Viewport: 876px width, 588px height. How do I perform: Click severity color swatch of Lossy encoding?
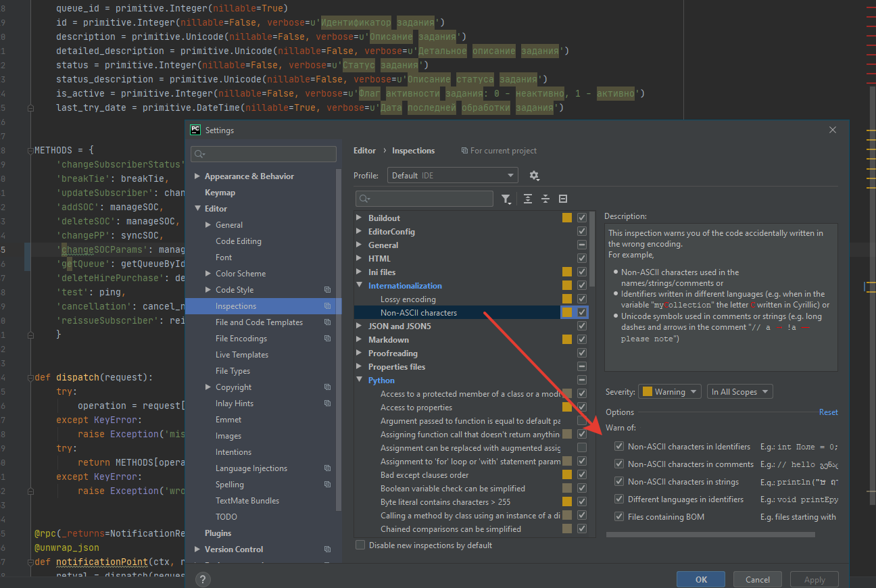(567, 299)
